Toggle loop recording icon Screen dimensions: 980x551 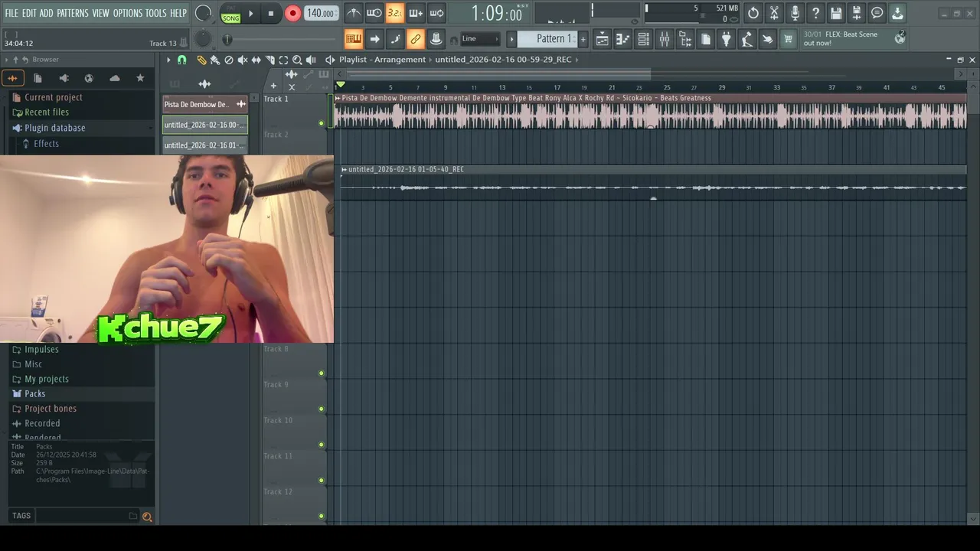[436, 13]
